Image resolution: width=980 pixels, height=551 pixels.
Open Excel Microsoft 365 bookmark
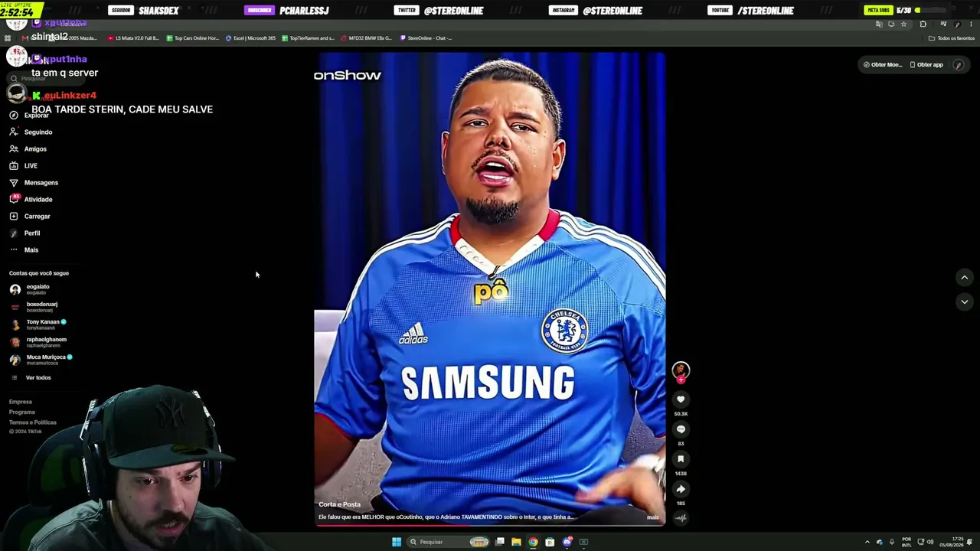[250, 38]
